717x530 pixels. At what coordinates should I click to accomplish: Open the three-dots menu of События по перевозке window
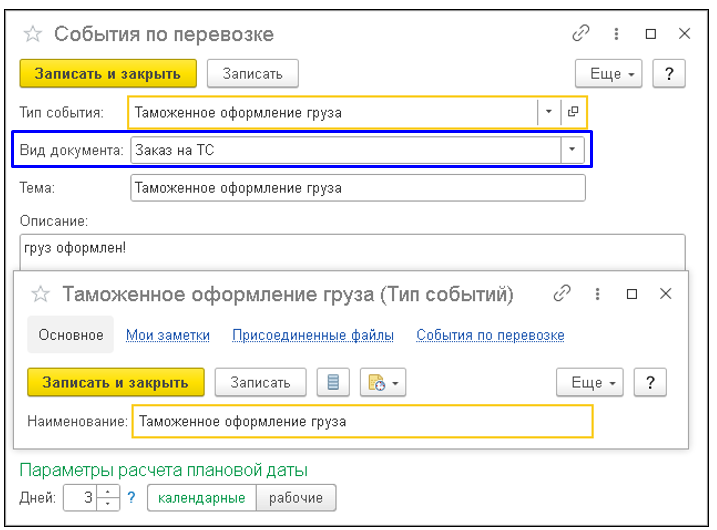click(616, 34)
